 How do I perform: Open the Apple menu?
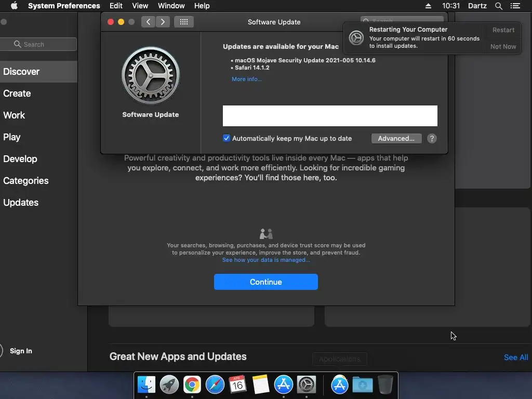14,6
